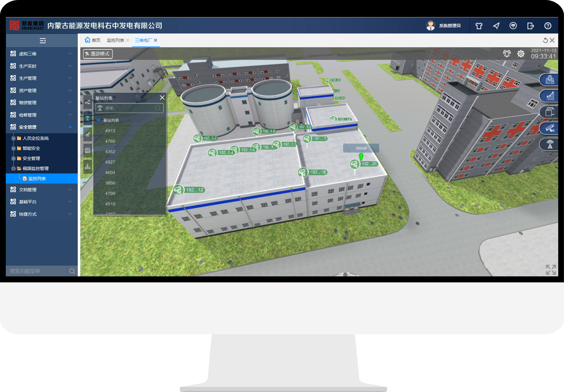Expand the 人员定位系统 folder node
The image size is (564, 392).
pyautogui.click(x=14, y=139)
